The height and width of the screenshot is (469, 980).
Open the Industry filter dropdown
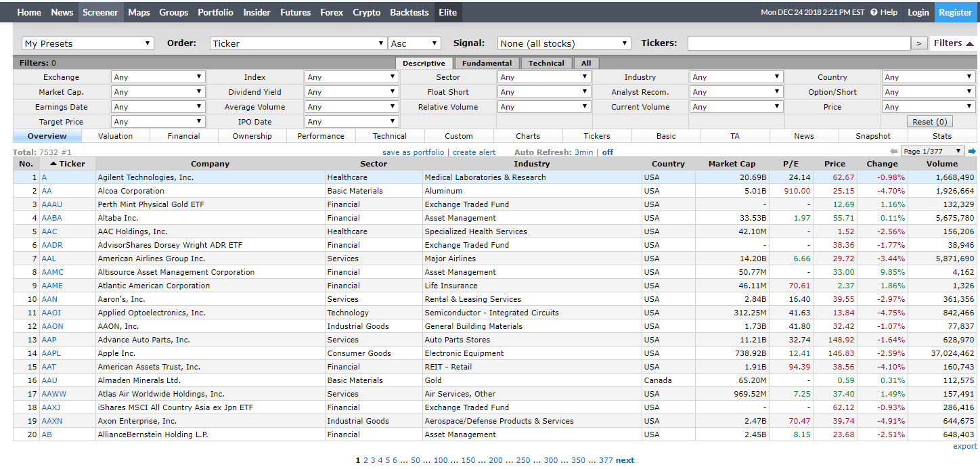pos(736,77)
